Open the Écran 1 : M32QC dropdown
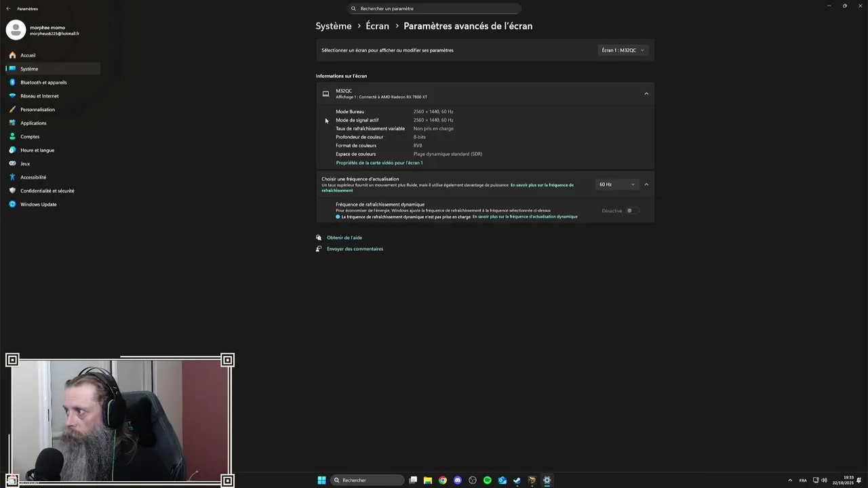Screen dimensions: 868x488 623,50
